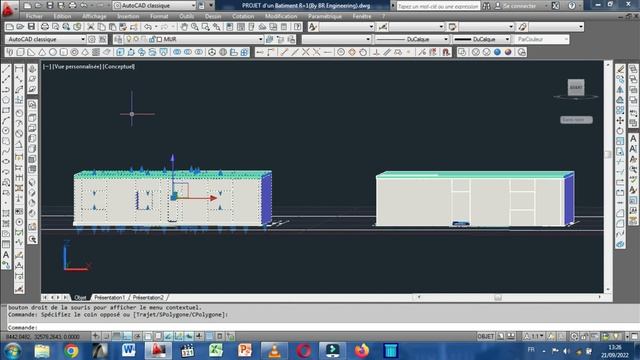The image size is (640, 360).
Task: Open the Affichage menu
Action: 94,16
